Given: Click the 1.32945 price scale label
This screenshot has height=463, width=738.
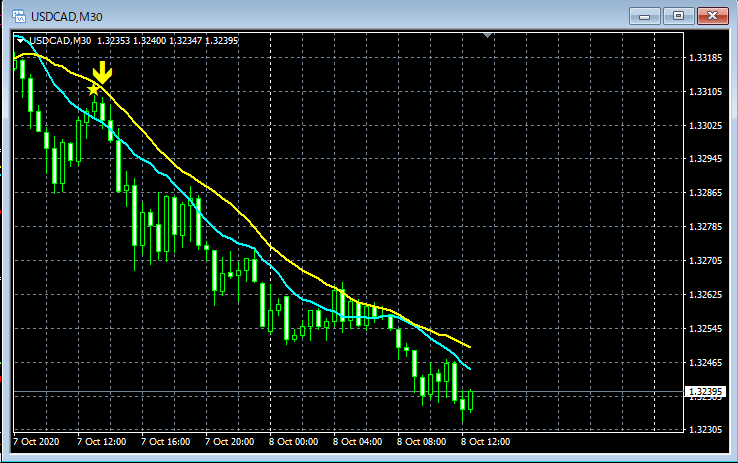Looking at the screenshot, I should (x=705, y=159).
